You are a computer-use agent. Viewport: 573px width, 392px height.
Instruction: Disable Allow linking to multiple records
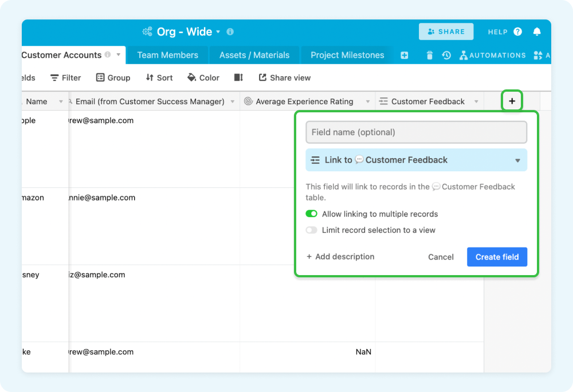click(311, 213)
